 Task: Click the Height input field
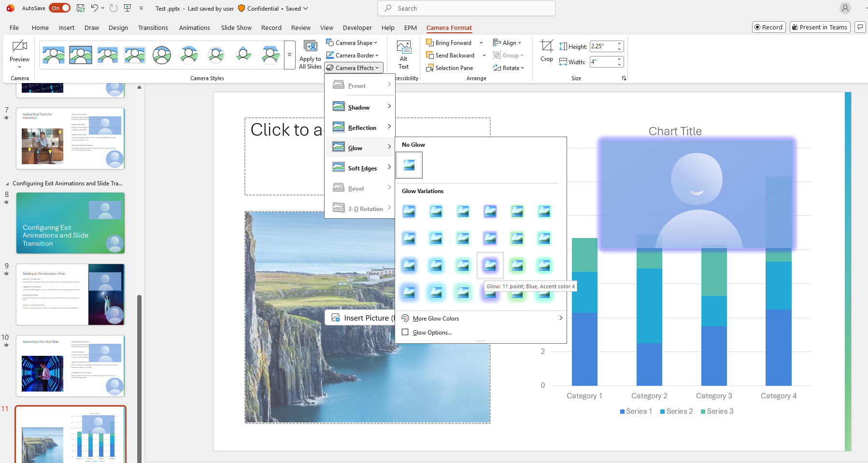pos(603,46)
